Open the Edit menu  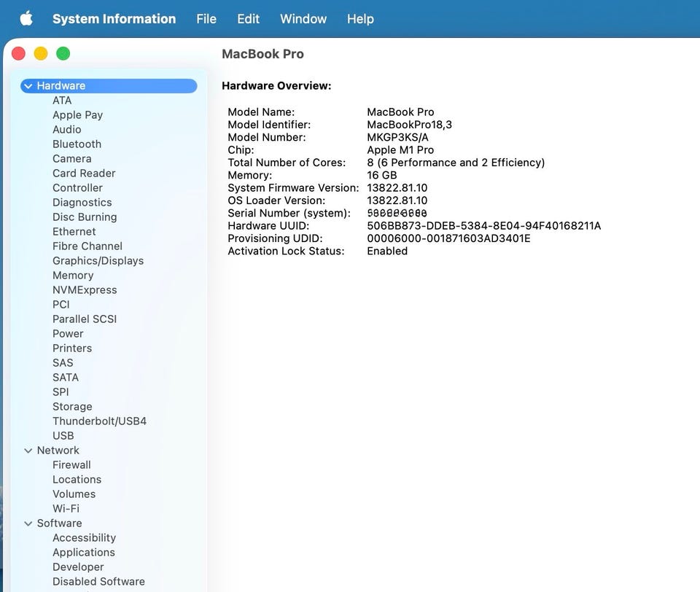(x=248, y=19)
